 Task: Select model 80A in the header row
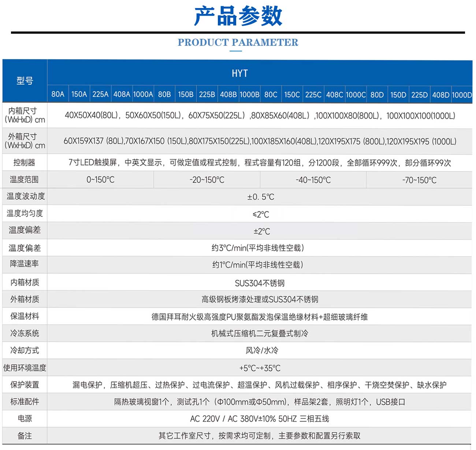[58, 94]
